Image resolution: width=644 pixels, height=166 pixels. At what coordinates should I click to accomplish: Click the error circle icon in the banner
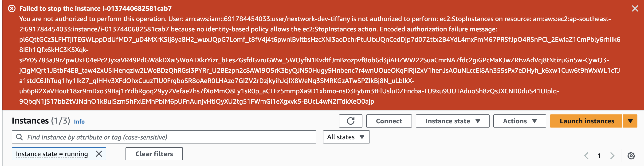pyautogui.click(x=12, y=9)
